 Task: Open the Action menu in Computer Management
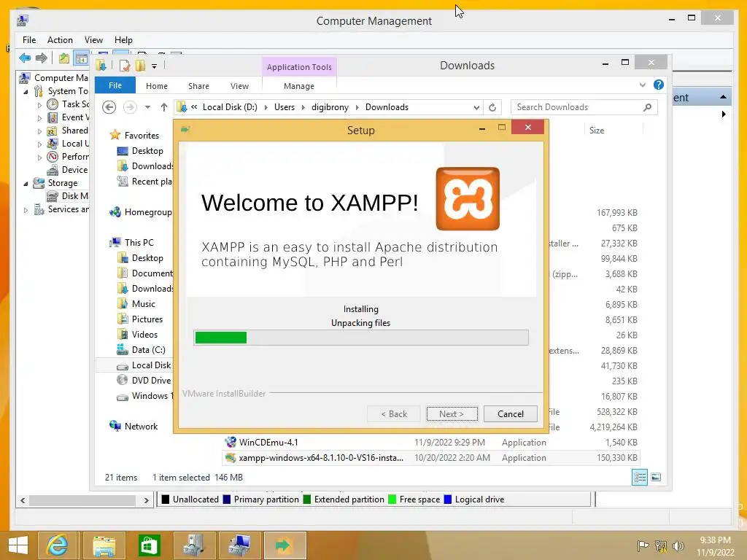pos(60,40)
